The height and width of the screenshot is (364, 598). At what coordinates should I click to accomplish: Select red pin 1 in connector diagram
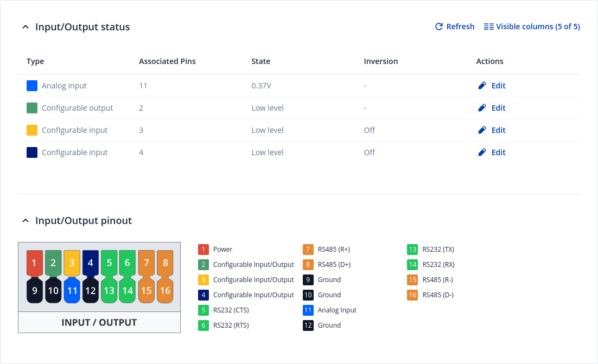coord(34,263)
